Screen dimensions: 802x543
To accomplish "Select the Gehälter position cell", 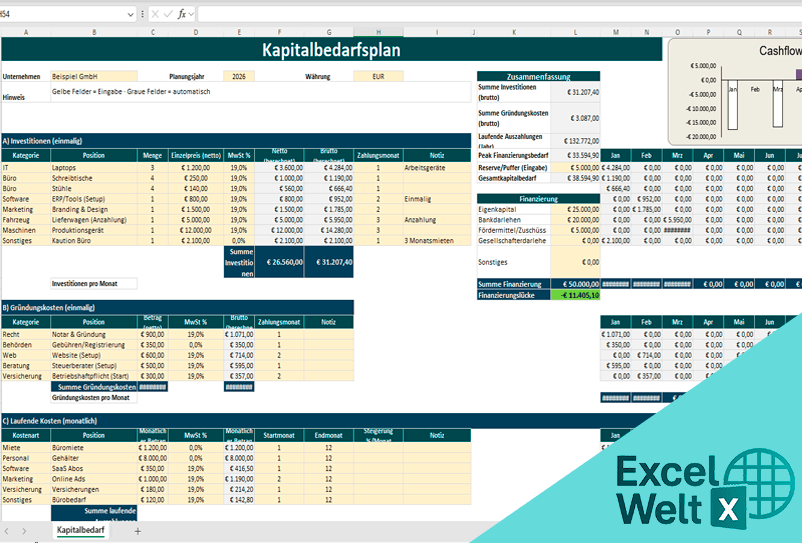I will pos(94,458).
